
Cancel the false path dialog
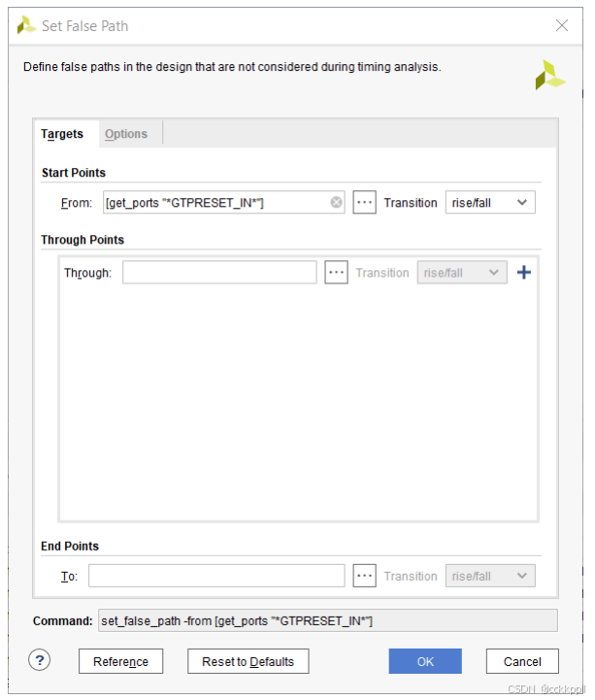pos(522,661)
